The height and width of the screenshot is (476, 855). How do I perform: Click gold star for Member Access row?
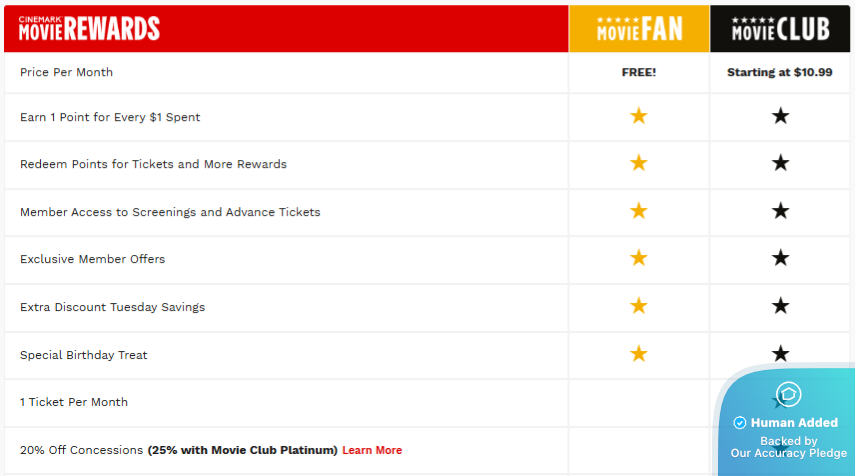pyautogui.click(x=639, y=210)
